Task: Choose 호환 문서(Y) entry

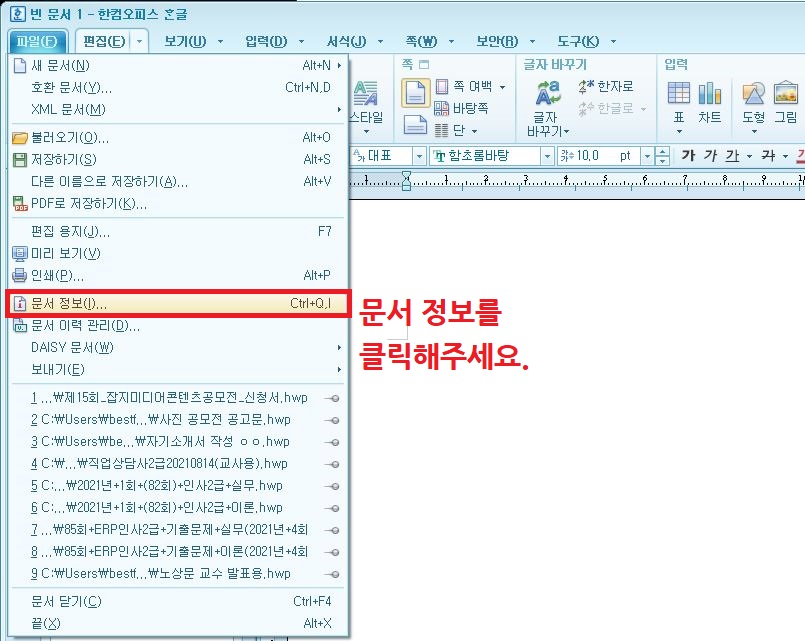Action: click(178, 88)
